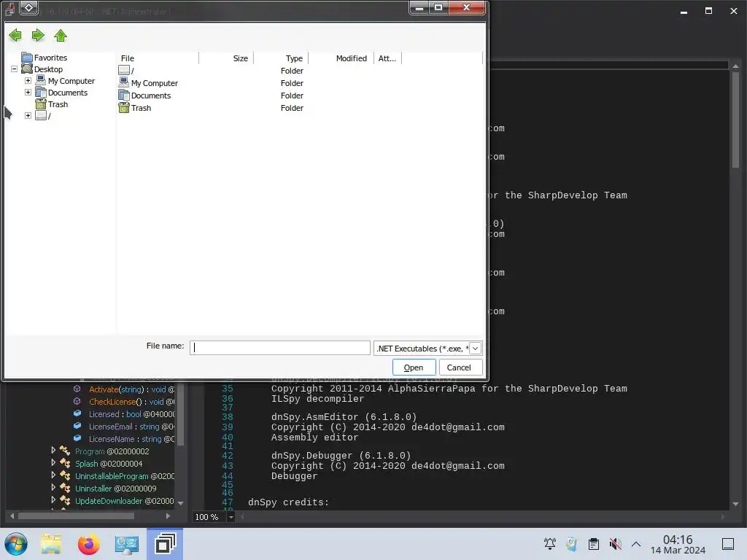This screenshot has height=560, width=747.
Task: Expand UpdateDownloader class node
Action: click(x=53, y=499)
